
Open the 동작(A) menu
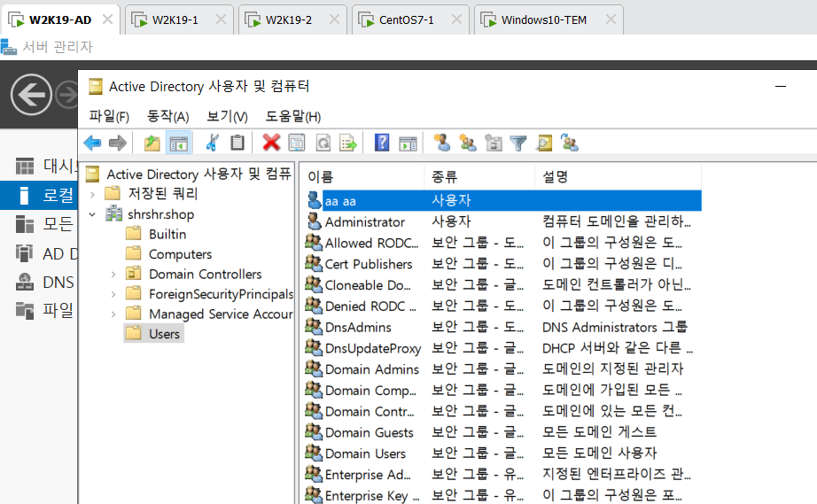(167, 116)
